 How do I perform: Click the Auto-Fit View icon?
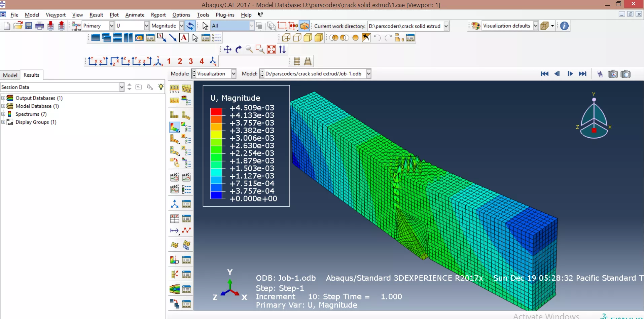(271, 49)
